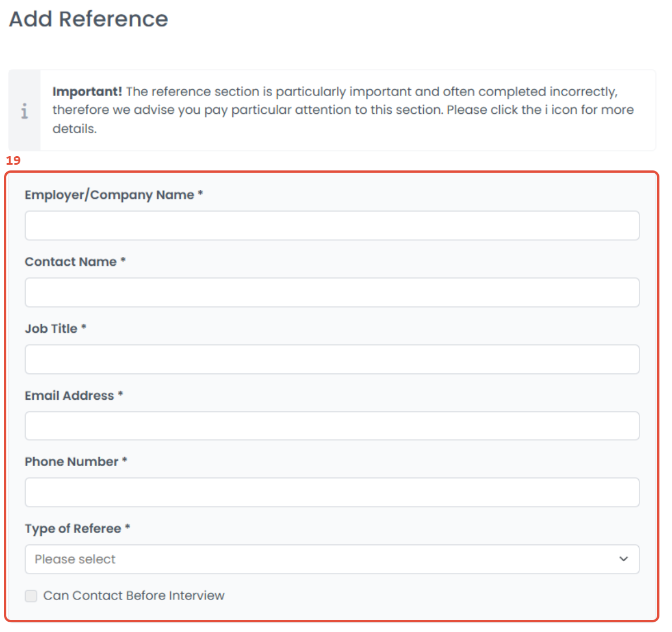Click the Job Title label text
672x632 pixels.
coord(51,329)
